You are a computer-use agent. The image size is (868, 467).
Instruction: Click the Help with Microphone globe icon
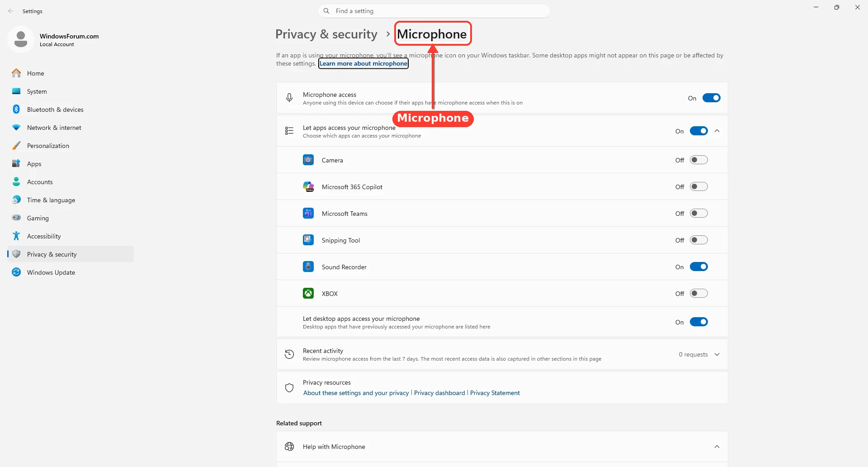click(289, 447)
